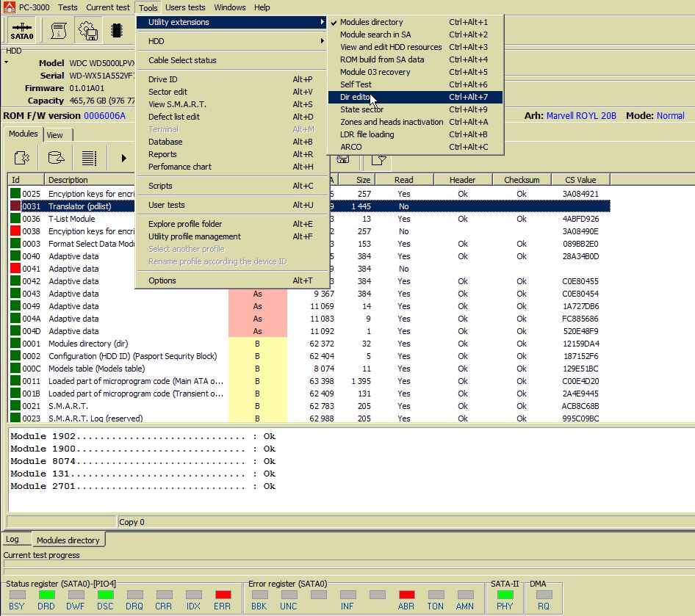The height and width of the screenshot is (616, 695).
Task: Choose View S.M.A.R.T. in the Tools menu
Action: pos(232,104)
